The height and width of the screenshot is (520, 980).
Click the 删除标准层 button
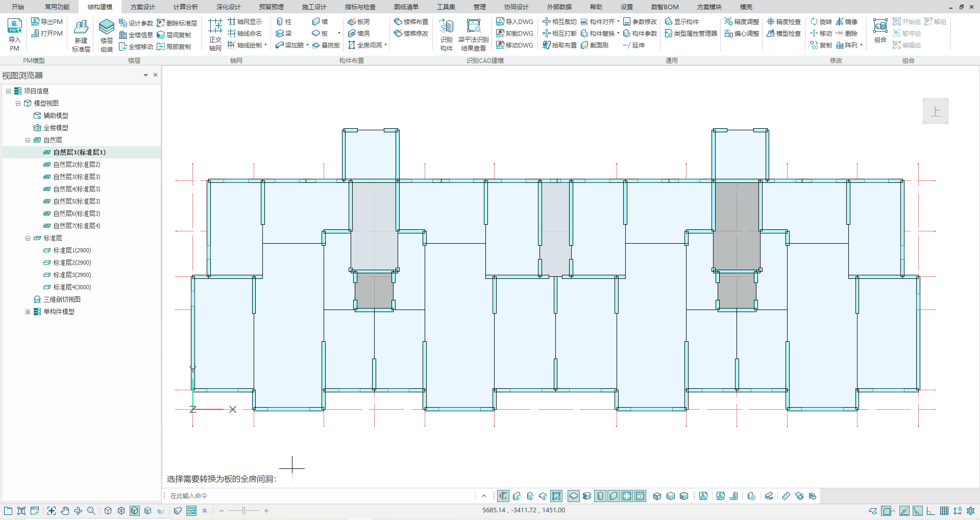tap(177, 23)
